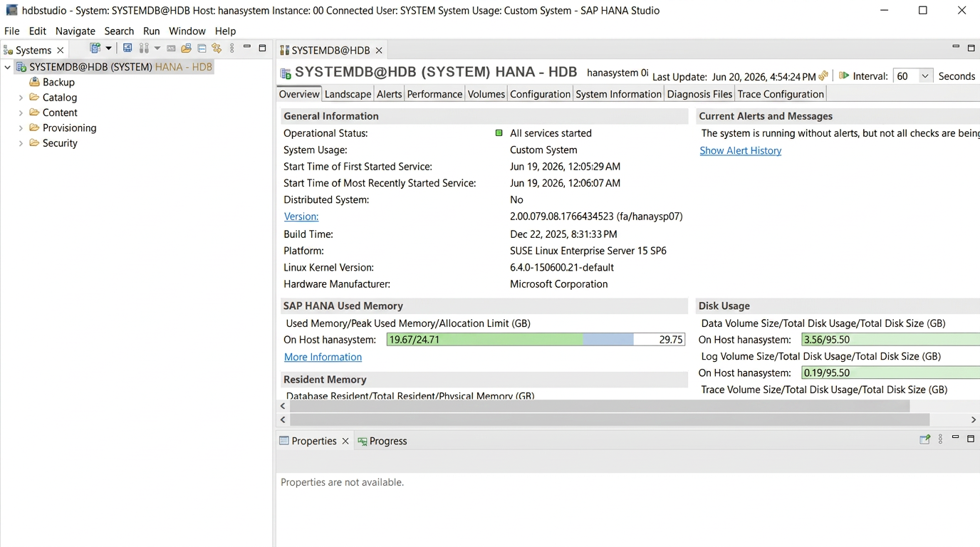980x547 pixels.
Task: Open the Window menu
Action: tap(187, 31)
